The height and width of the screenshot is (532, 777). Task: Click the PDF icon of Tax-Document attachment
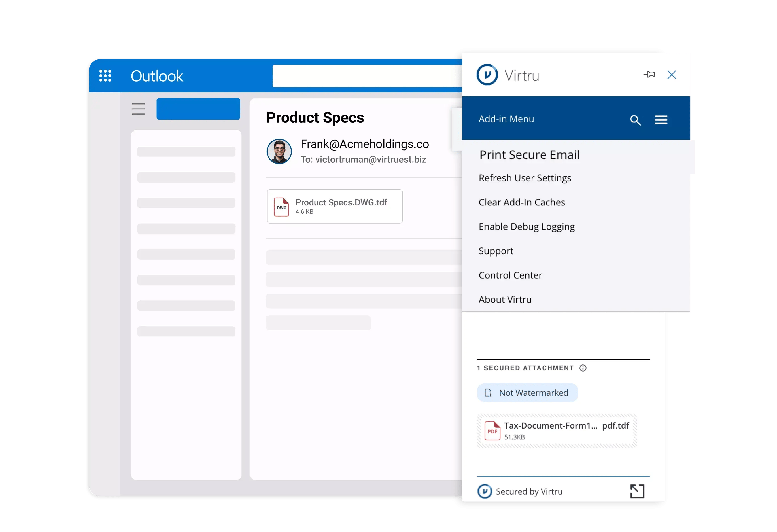[x=492, y=431]
